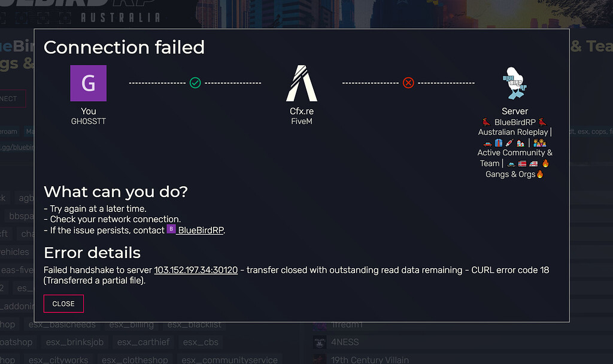This screenshot has height=364, width=613.
Task: Click the Cfx.re FiveM logo
Action: (301, 83)
